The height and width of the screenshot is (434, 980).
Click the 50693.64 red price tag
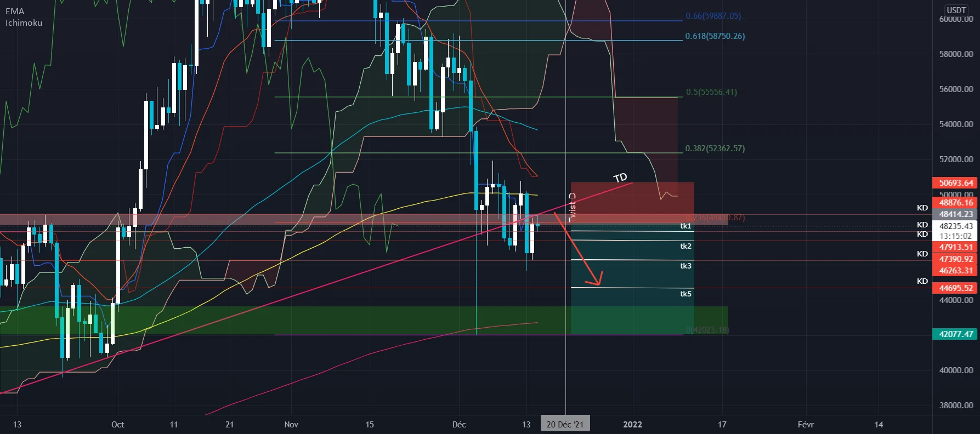click(955, 183)
